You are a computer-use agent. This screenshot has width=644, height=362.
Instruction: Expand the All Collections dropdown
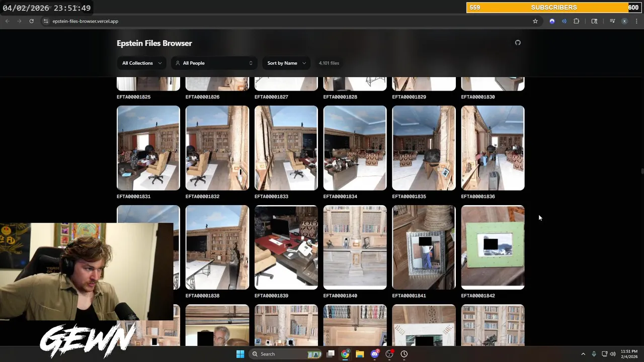click(x=142, y=63)
